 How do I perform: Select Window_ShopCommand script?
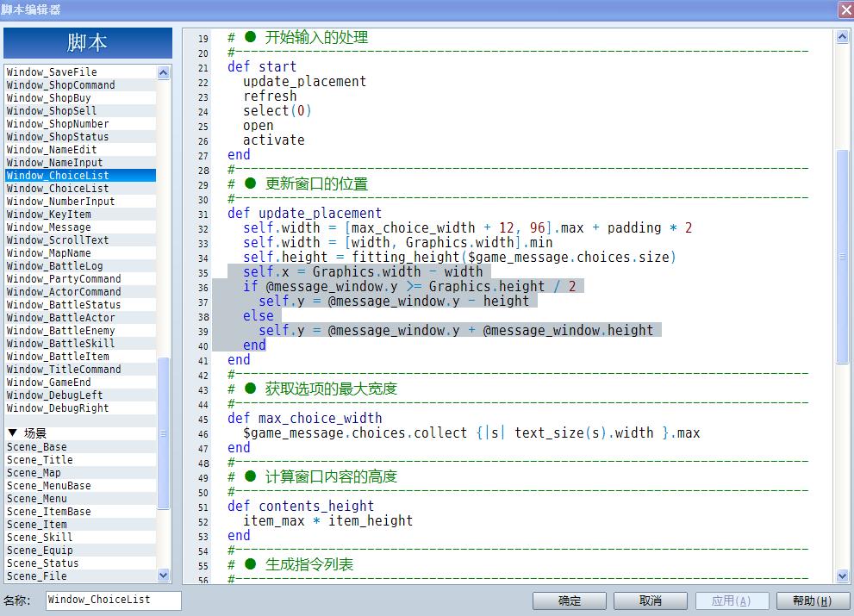point(81,85)
